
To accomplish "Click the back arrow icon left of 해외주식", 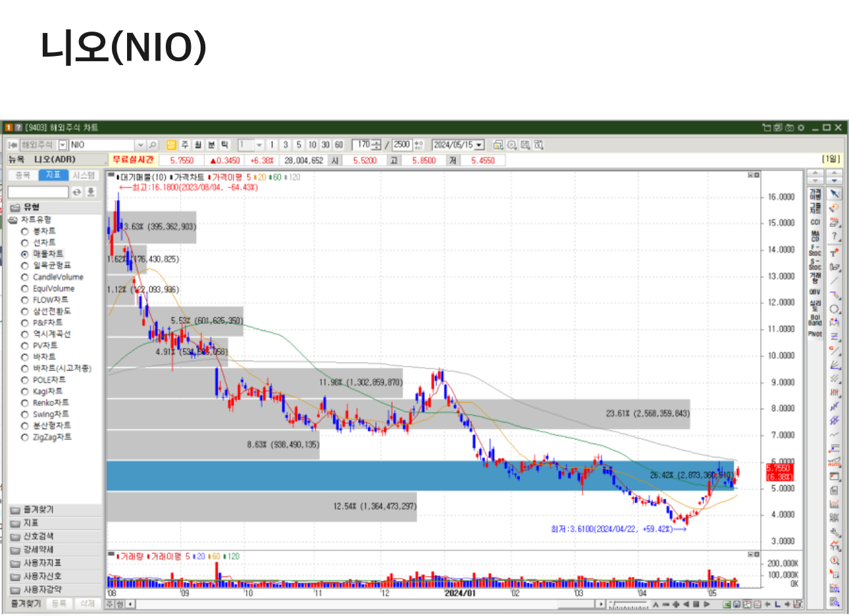I will point(13,145).
